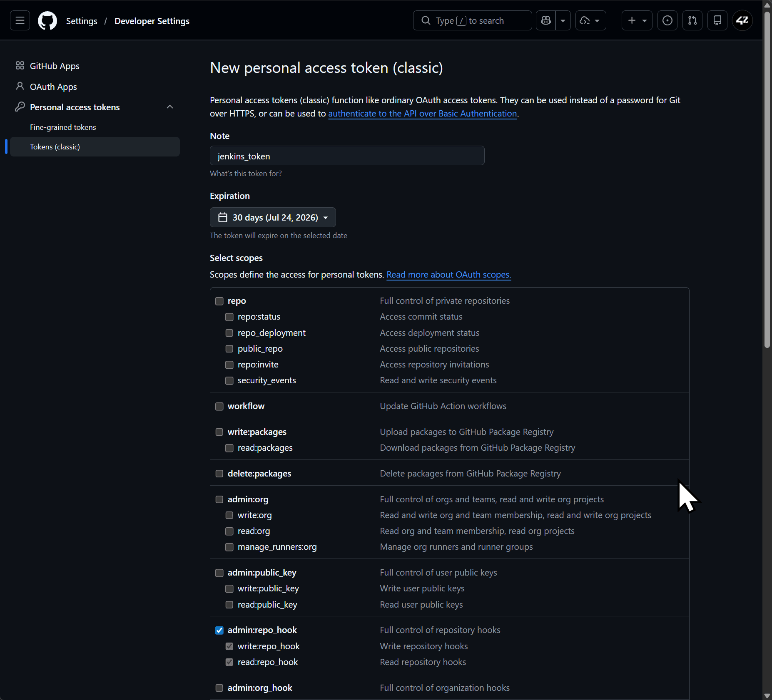This screenshot has height=700, width=772.
Task: Follow the authenticate to the API link
Action: coord(423,114)
